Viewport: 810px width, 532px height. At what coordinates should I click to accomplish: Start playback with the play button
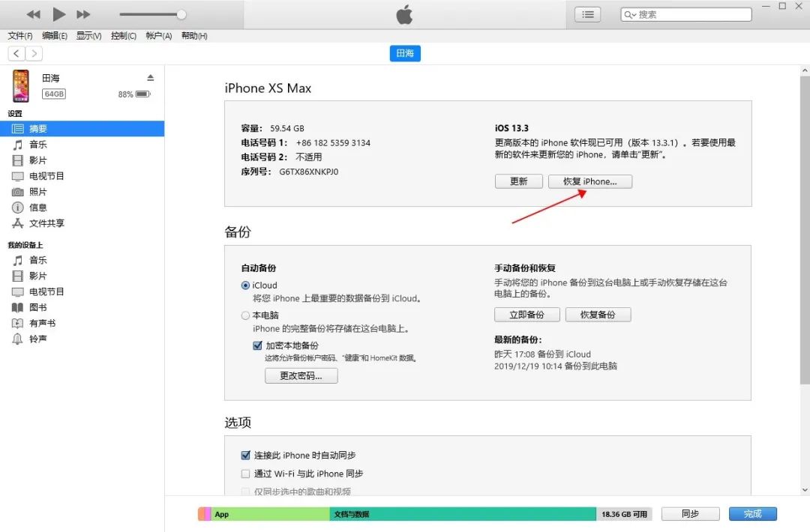[59, 14]
